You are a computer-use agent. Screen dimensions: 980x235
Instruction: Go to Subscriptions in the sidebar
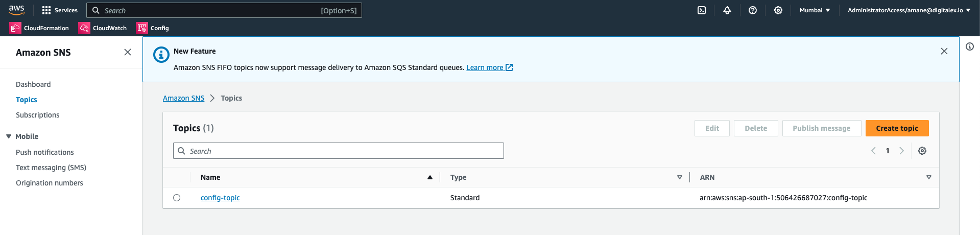tap(38, 115)
